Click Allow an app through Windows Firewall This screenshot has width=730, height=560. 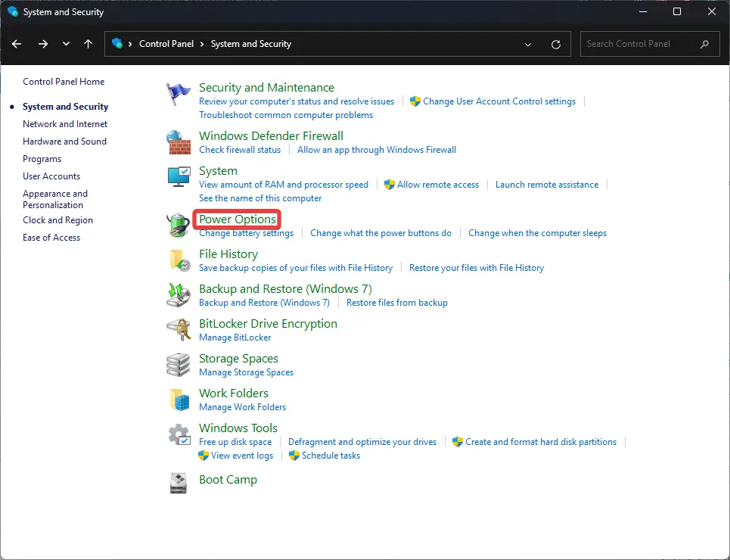pyautogui.click(x=377, y=150)
